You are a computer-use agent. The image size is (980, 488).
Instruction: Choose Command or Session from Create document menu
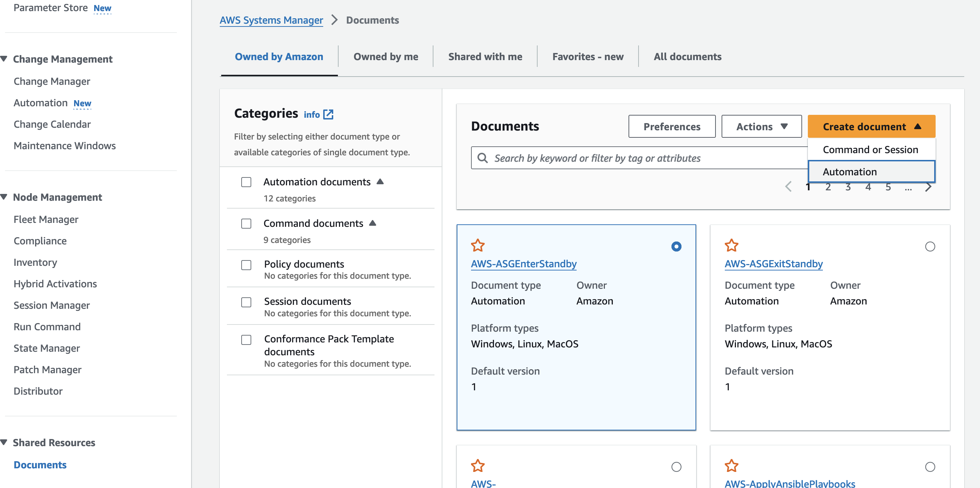coord(871,150)
